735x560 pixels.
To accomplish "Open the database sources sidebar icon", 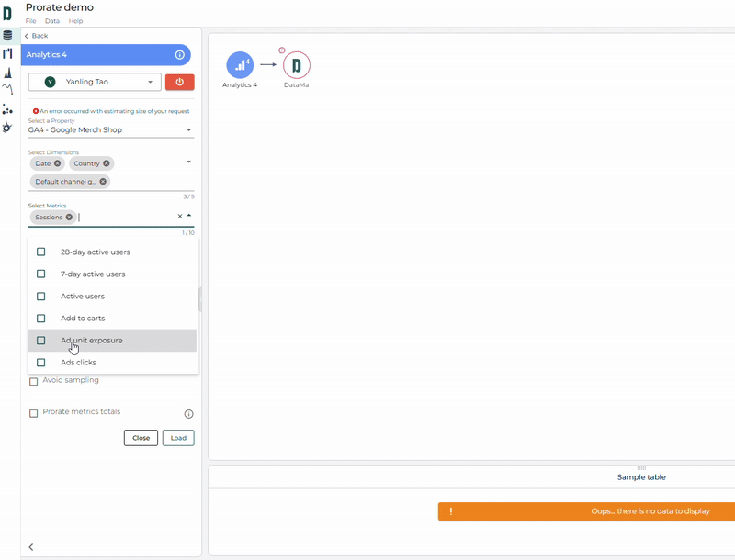I will pos(8,36).
